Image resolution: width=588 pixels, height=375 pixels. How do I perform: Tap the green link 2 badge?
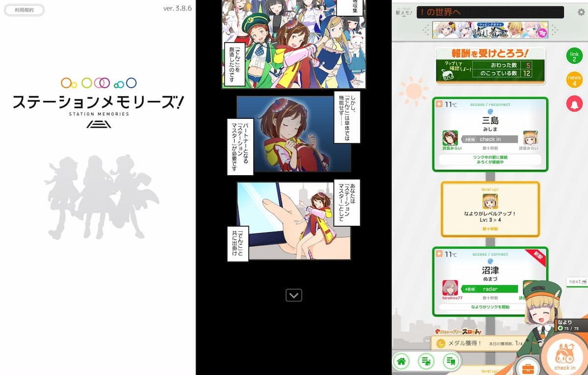click(574, 56)
